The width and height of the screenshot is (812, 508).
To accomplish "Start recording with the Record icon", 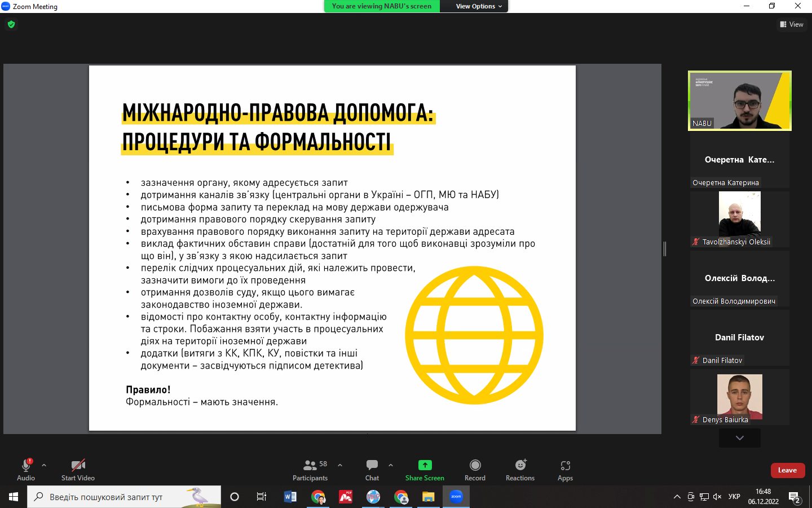I will tap(475, 465).
